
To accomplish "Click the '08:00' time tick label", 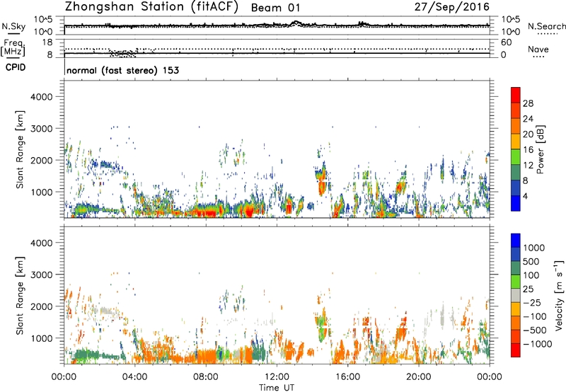I will (206, 377).
